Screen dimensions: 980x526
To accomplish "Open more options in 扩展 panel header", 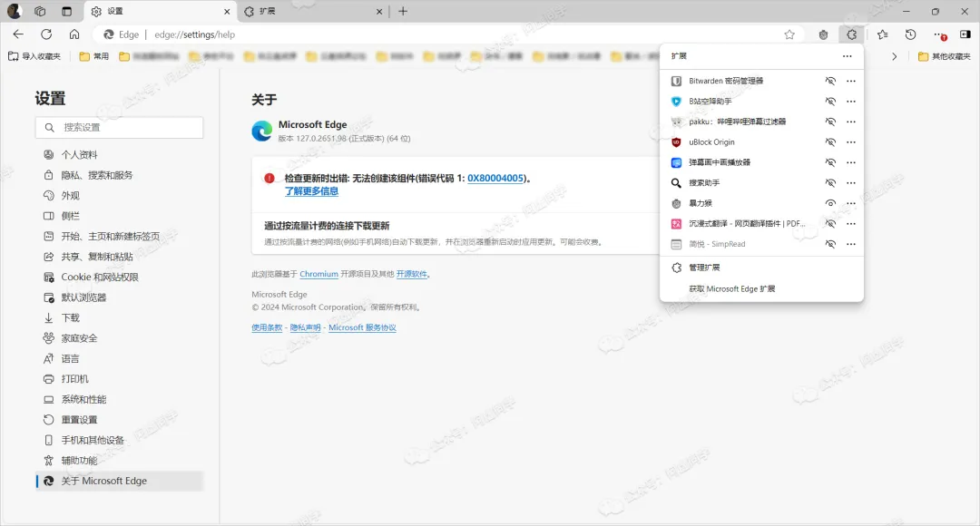I will point(847,56).
